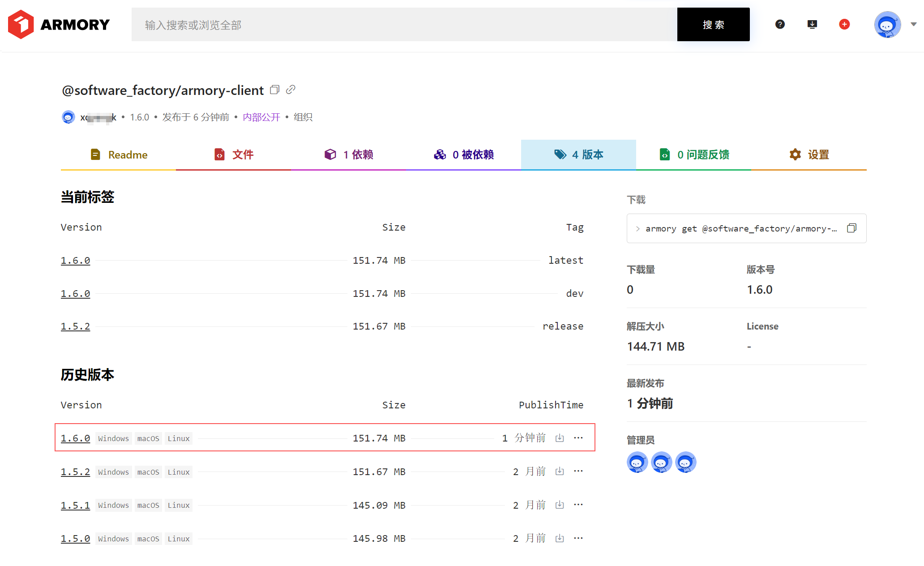Click the black 搜索 button
The height and width of the screenshot is (566, 924).
(714, 25)
